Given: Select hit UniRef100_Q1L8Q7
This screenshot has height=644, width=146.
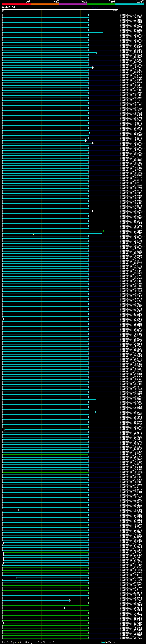Looking at the screenshot, I should tap(131, 93).
